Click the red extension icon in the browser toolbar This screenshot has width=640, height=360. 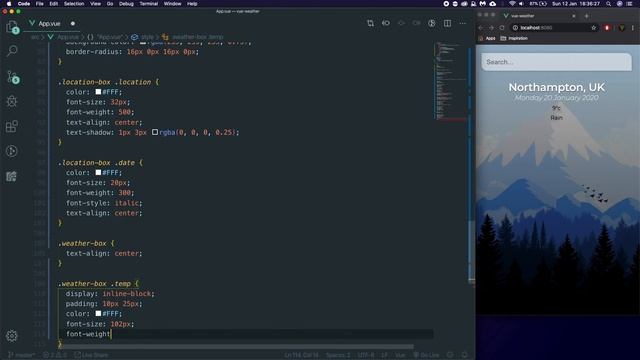[607, 28]
